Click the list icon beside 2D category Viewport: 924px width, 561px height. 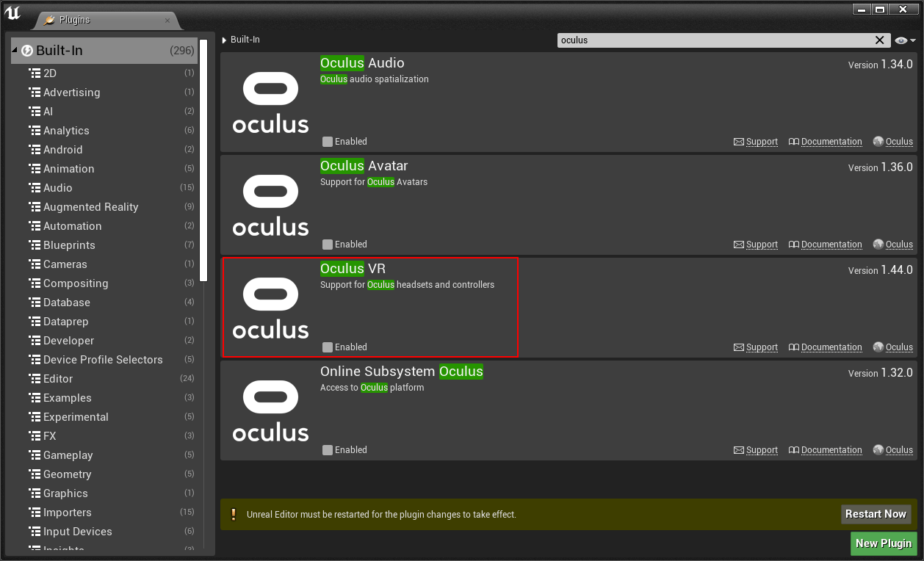pyautogui.click(x=35, y=73)
